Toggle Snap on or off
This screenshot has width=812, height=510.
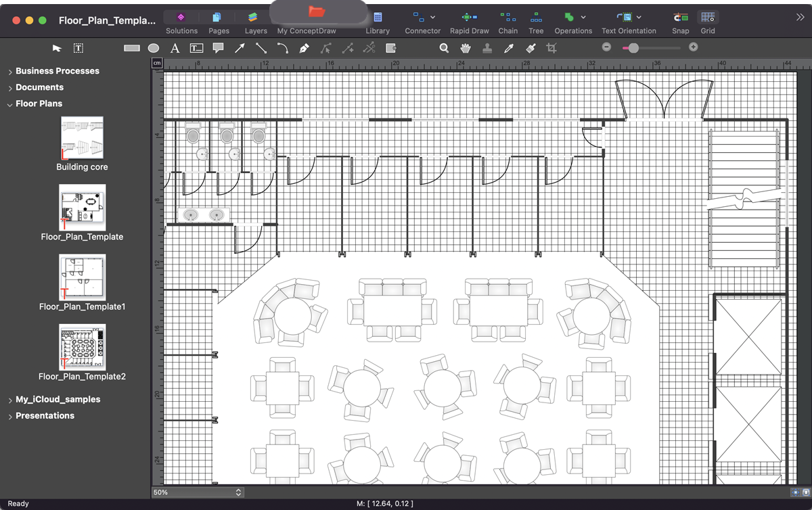(x=681, y=22)
